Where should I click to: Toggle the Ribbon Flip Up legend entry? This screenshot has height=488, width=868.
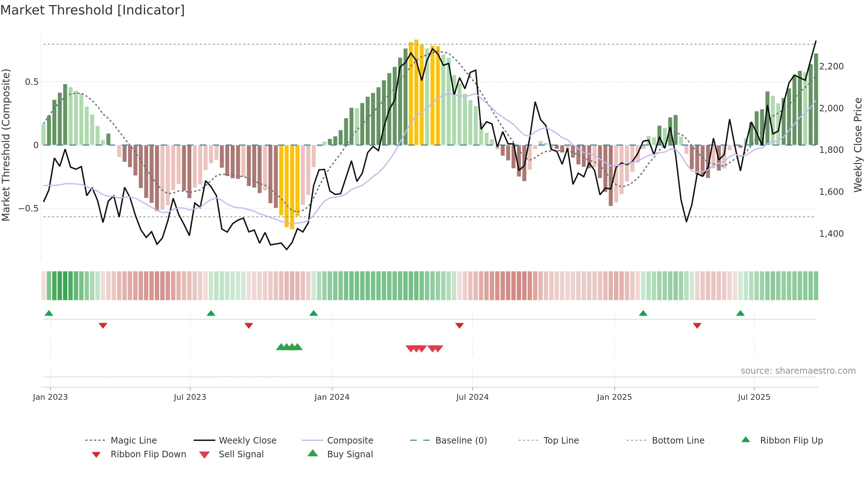click(x=782, y=440)
